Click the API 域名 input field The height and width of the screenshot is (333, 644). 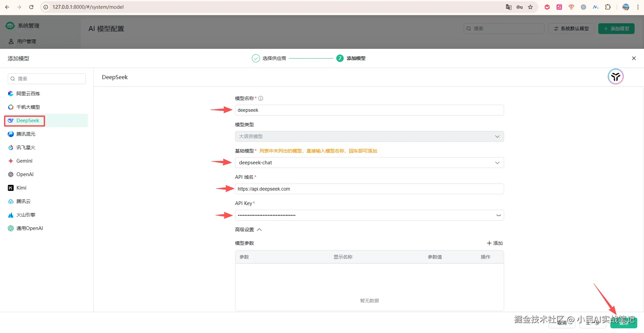(x=369, y=189)
